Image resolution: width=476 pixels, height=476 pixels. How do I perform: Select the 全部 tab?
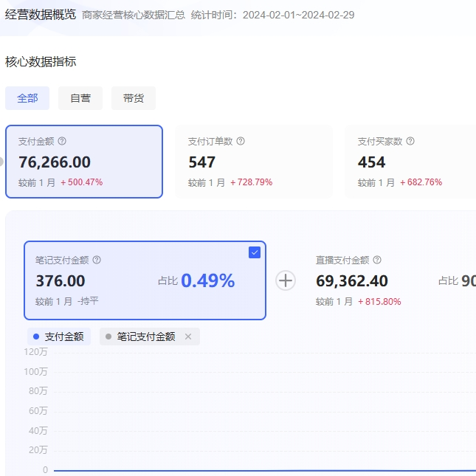coord(27,98)
